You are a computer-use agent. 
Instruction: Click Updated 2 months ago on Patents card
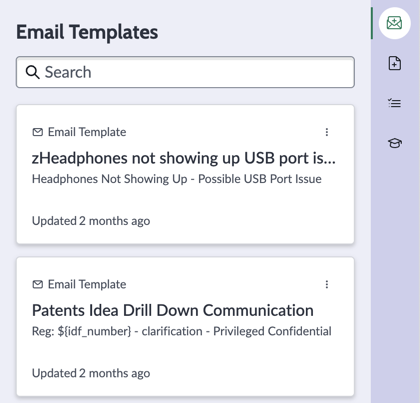coord(91,373)
